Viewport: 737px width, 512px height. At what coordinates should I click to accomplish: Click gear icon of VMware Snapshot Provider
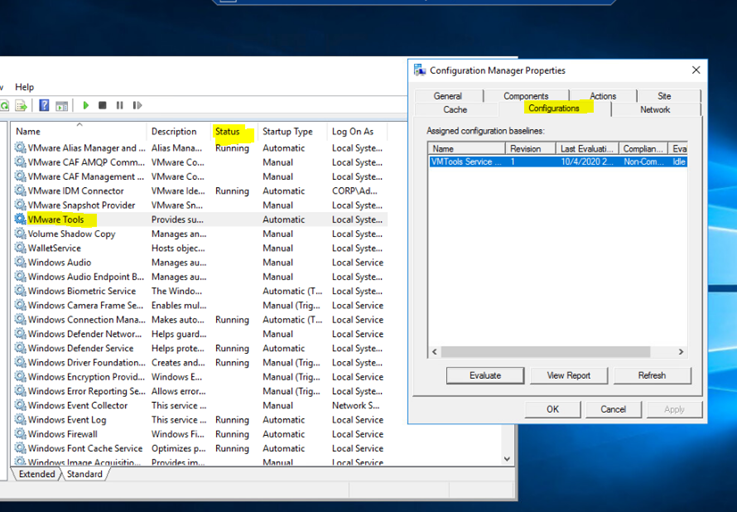(x=20, y=205)
